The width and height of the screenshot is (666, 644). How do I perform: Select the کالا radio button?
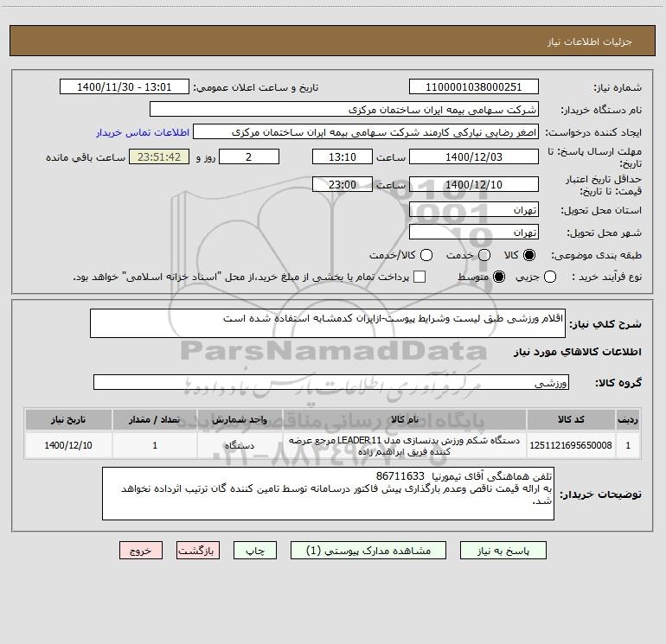(x=529, y=255)
